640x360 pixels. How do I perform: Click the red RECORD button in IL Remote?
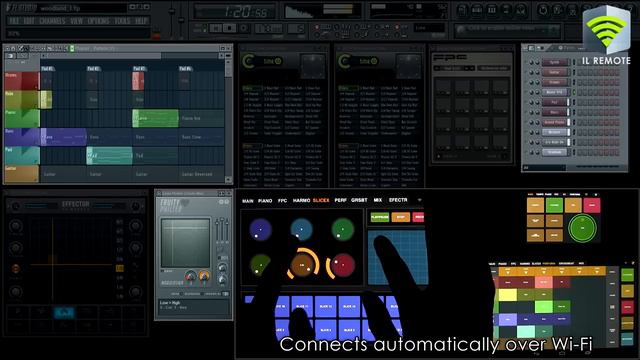point(418,218)
